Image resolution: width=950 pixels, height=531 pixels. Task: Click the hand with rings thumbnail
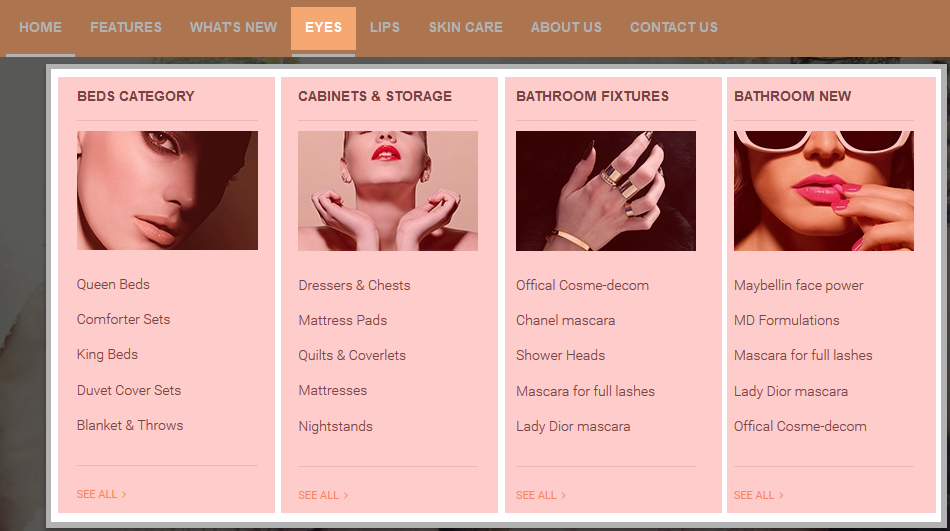(x=606, y=191)
